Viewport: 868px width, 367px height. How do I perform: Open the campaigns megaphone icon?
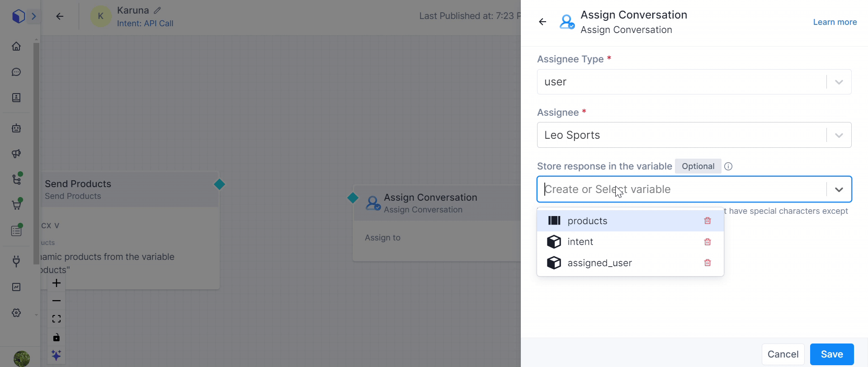tap(16, 154)
